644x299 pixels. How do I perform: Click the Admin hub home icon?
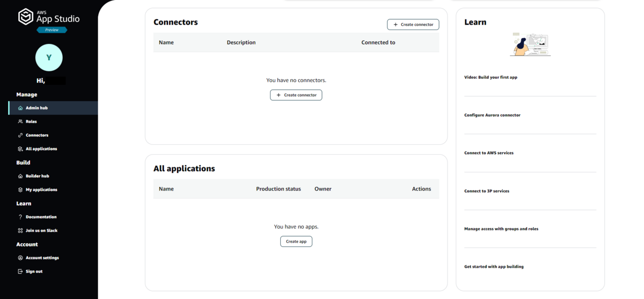(x=20, y=108)
